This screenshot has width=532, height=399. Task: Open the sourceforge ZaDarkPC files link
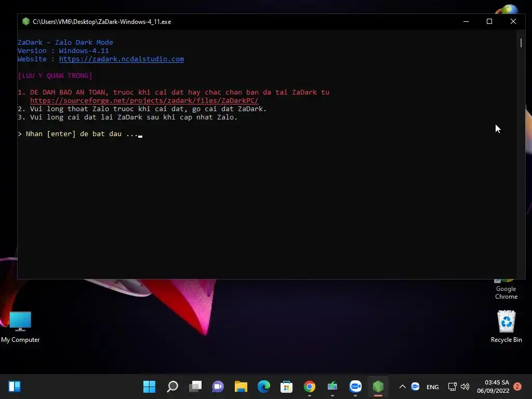coord(144,101)
